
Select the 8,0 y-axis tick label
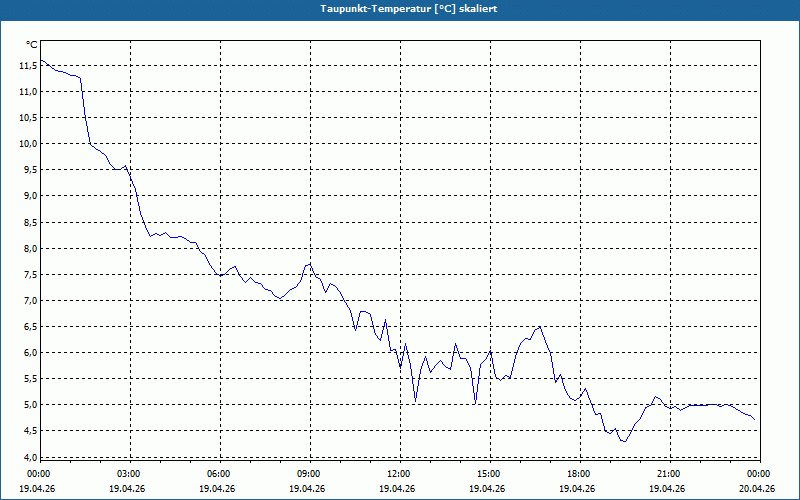pos(28,249)
